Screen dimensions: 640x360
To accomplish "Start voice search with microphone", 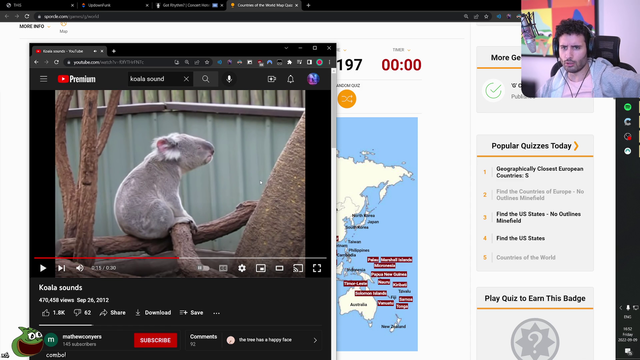I will coord(229,79).
